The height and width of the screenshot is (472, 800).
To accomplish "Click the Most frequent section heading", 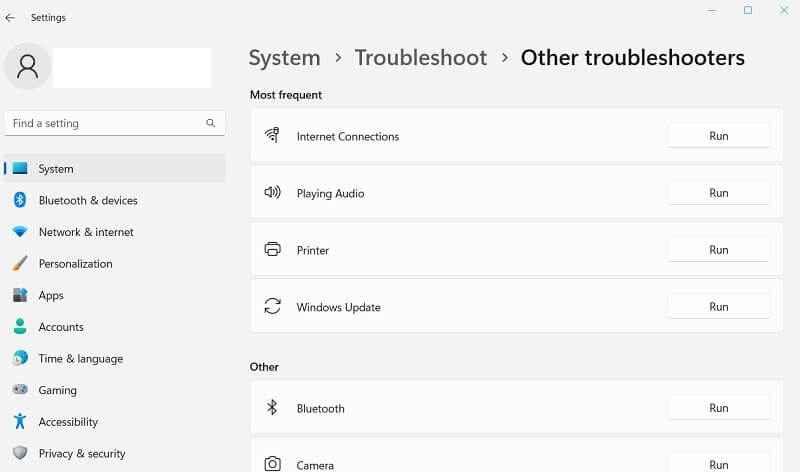I will coord(286,95).
